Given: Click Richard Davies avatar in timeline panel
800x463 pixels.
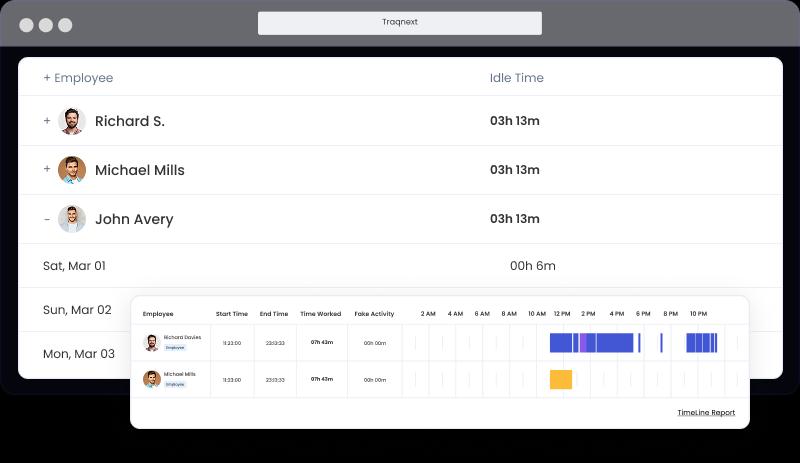Looking at the screenshot, I should [x=152, y=343].
